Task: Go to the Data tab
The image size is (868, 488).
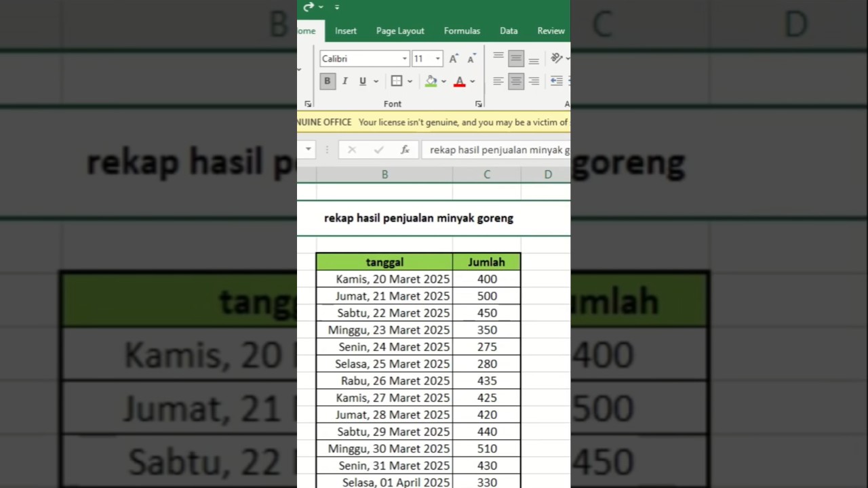Action: click(x=509, y=31)
